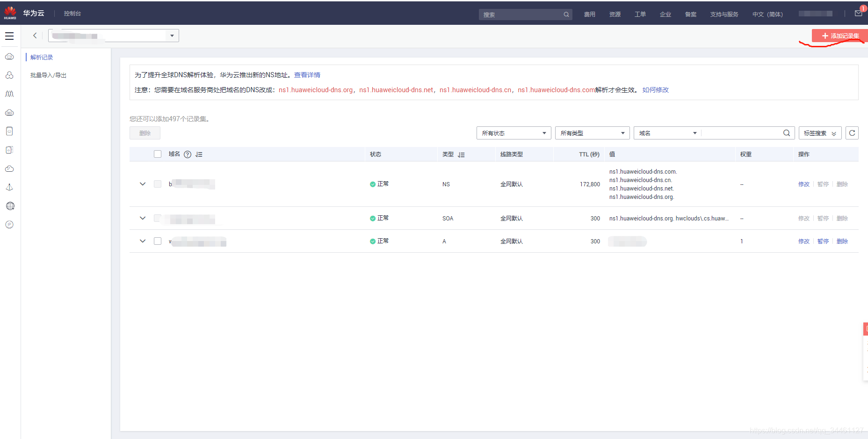Open the 备案 menu
The height and width of the screenshot is (439, 868).
(691, 15)
